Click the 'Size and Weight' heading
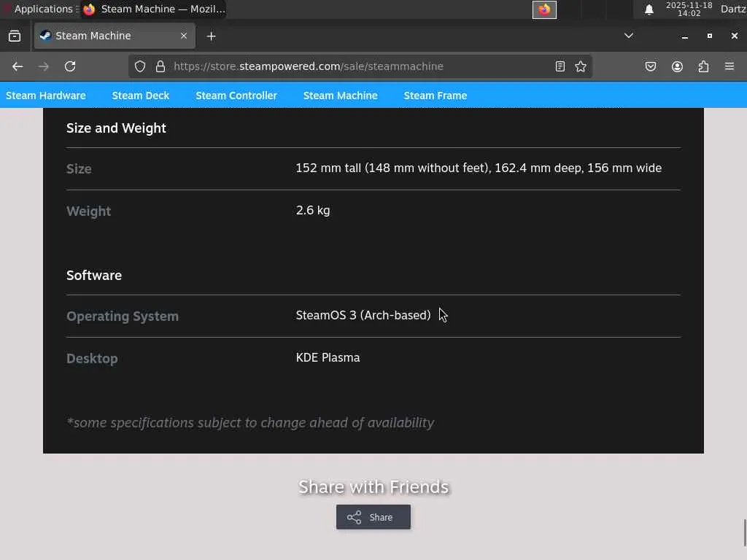This screenshot has height=560, width=747. pos(116,128)
